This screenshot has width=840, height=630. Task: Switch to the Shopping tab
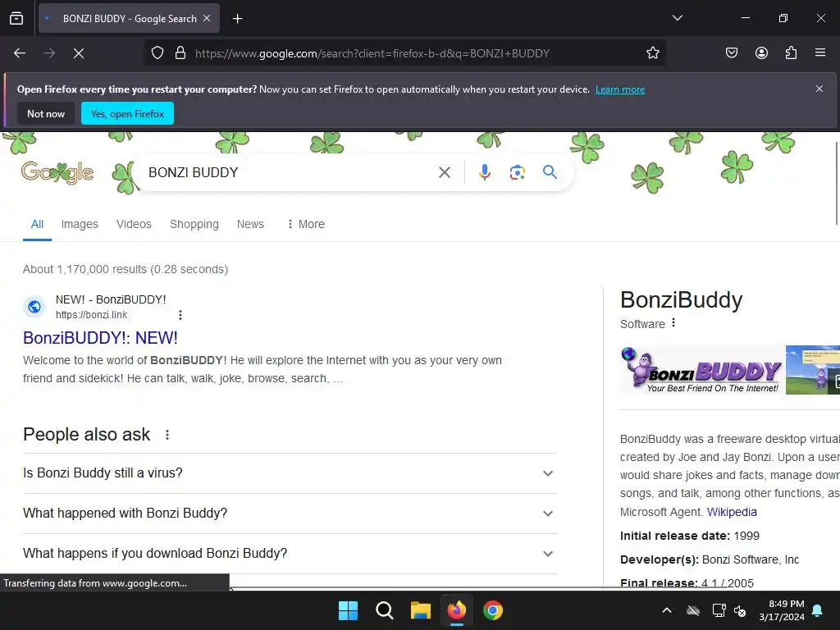click(194, 224)
